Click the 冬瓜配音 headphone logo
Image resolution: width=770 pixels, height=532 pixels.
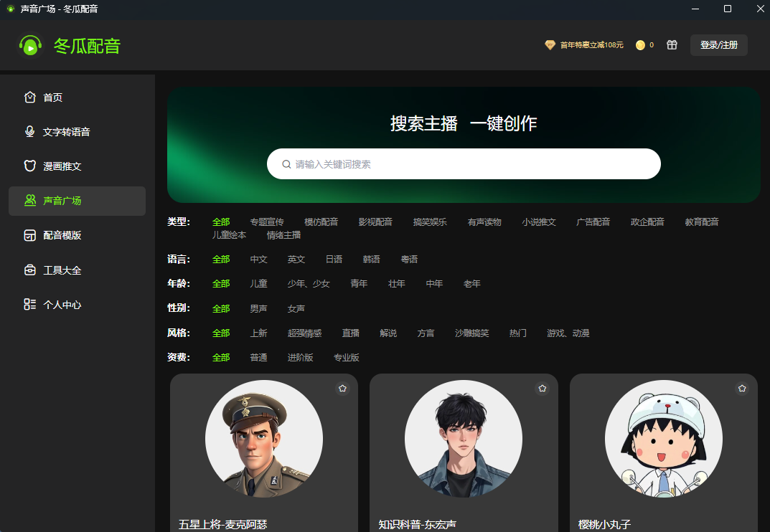coord(30,46)
